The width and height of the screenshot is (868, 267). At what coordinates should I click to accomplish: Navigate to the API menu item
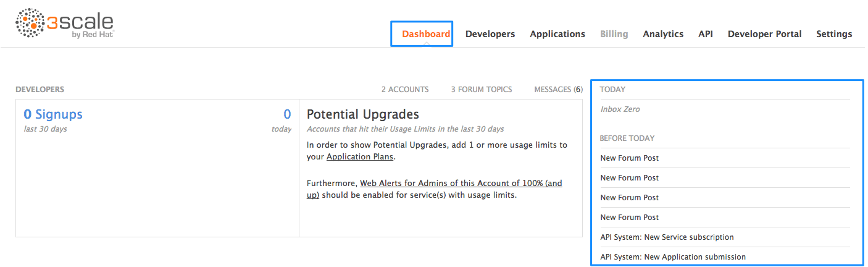coord(705,34)
